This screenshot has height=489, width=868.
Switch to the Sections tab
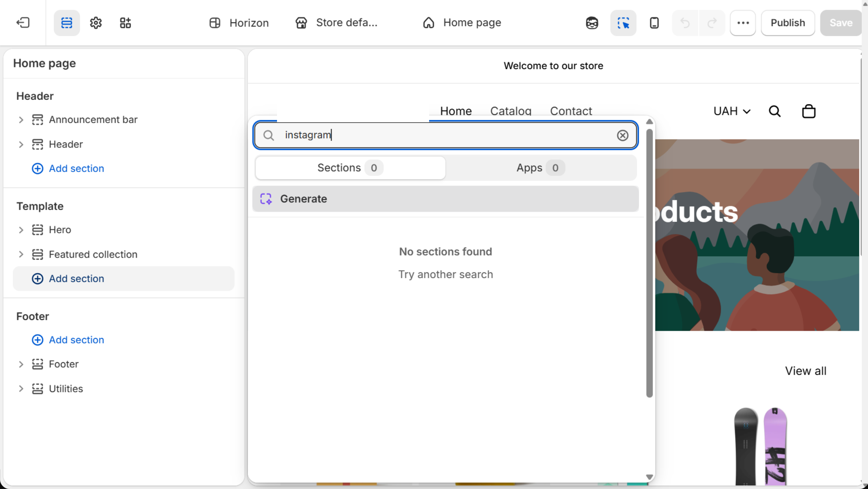click(350, 168)
